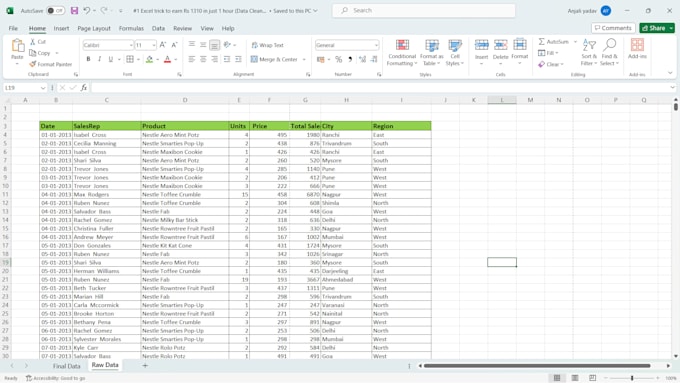Click Increase Decimal icon
Screen dimensions: 680x383
pos(362,59)
